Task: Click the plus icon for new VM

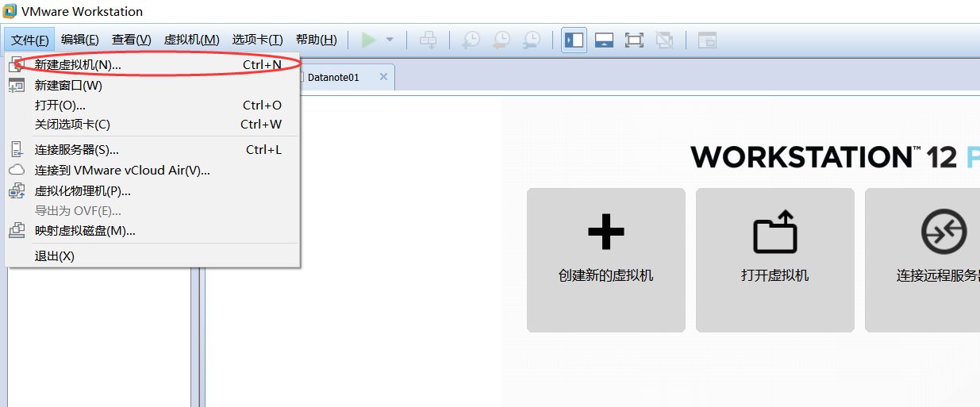Action: tap(606, 232)
